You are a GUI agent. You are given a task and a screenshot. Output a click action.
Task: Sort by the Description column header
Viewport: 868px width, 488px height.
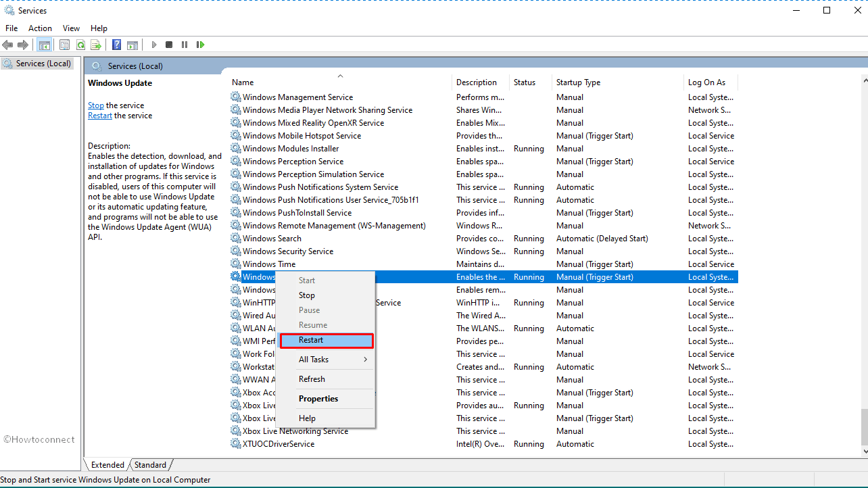481,82
